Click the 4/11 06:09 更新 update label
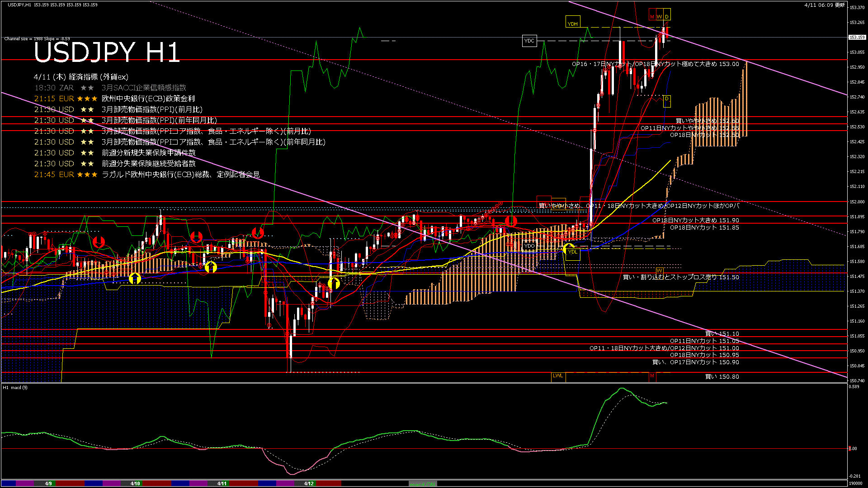Screen dimensions: 868x488 (x=824, y=5)
